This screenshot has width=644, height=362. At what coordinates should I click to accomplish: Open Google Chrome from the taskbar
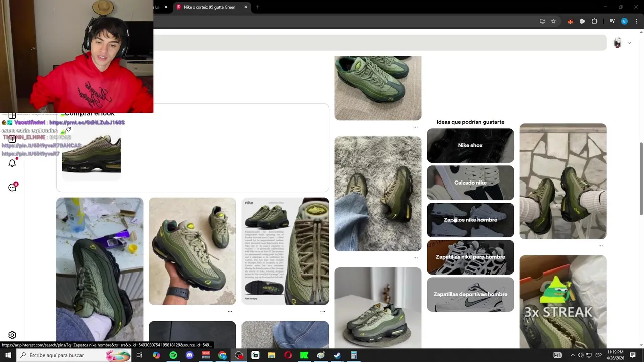coord(222,355)
